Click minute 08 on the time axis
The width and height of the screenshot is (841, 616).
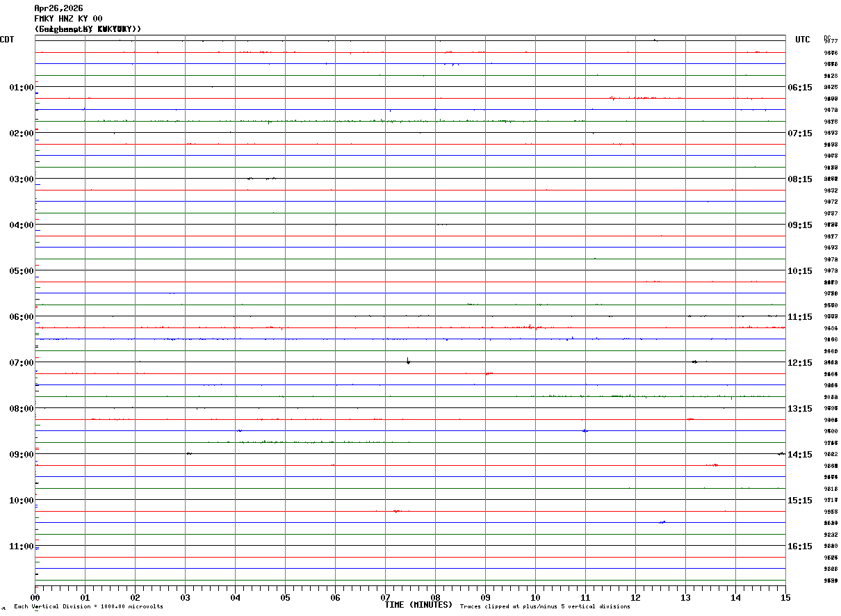click(x=435, y=597)
